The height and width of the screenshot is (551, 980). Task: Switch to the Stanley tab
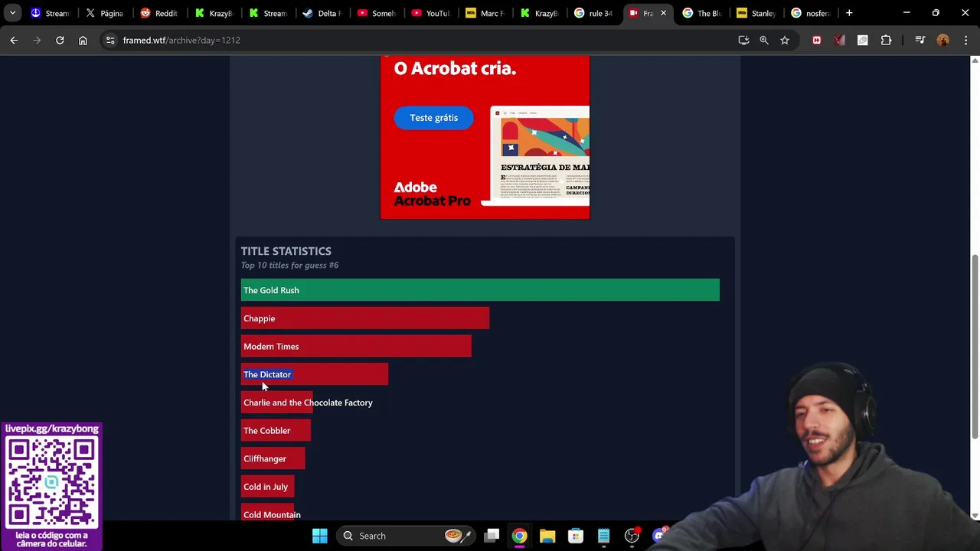tap(756, 13)
